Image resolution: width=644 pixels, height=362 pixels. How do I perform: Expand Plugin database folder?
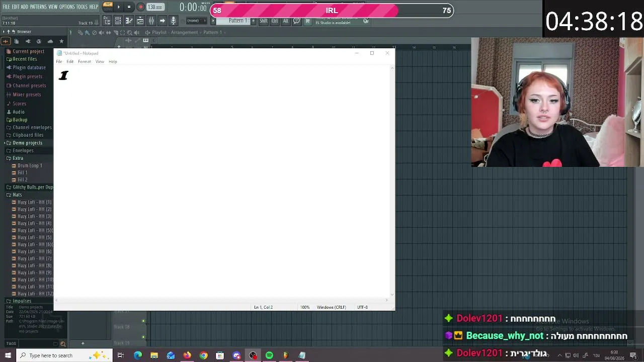[26, 67]
